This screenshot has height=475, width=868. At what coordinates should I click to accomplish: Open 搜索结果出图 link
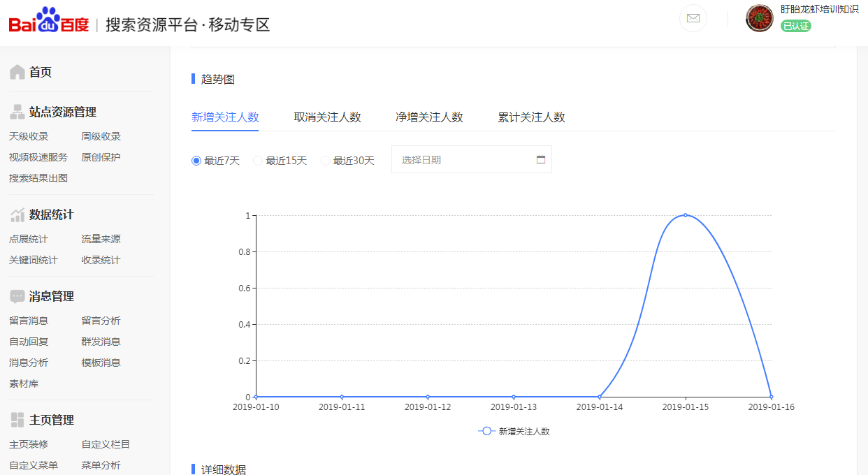coord(38,178)
